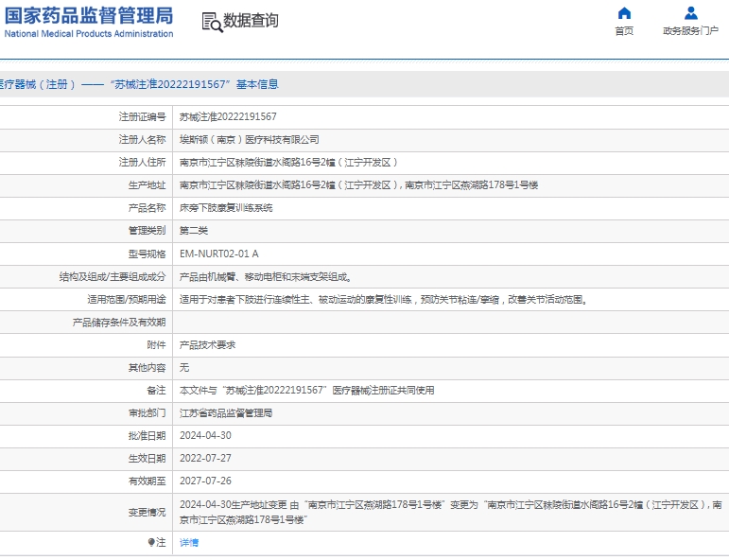Click the home icon labeled 首页

[x=624, y=13]
